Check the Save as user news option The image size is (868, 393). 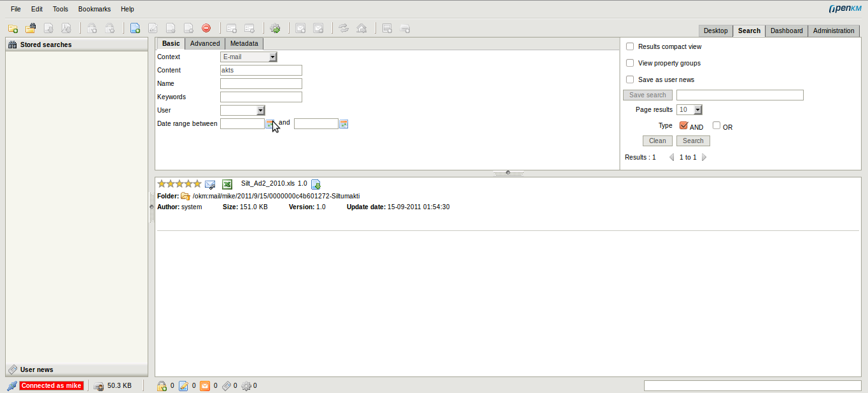coord(630,79)
